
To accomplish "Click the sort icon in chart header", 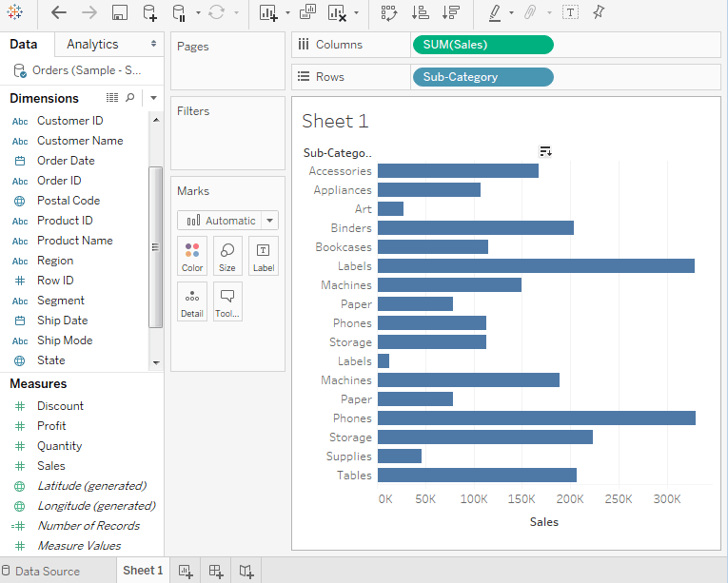I will [x=545, y=151].
